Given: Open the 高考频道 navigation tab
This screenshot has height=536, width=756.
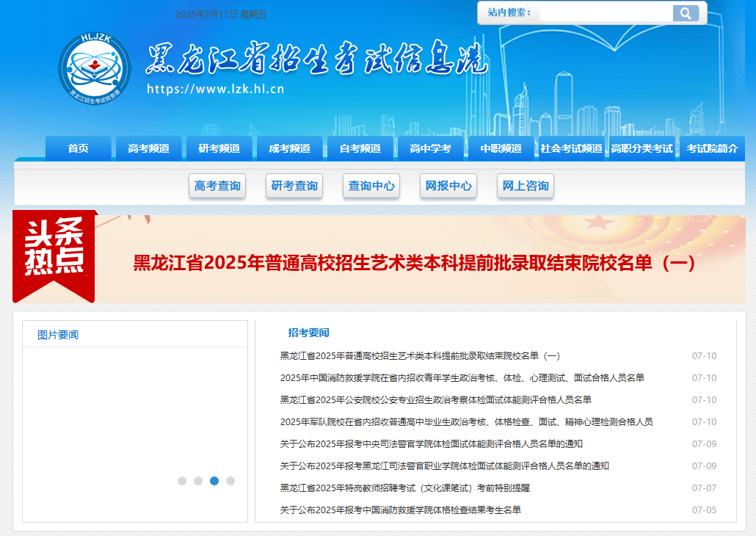Looking at the screenshot, I should click(148, 148).
